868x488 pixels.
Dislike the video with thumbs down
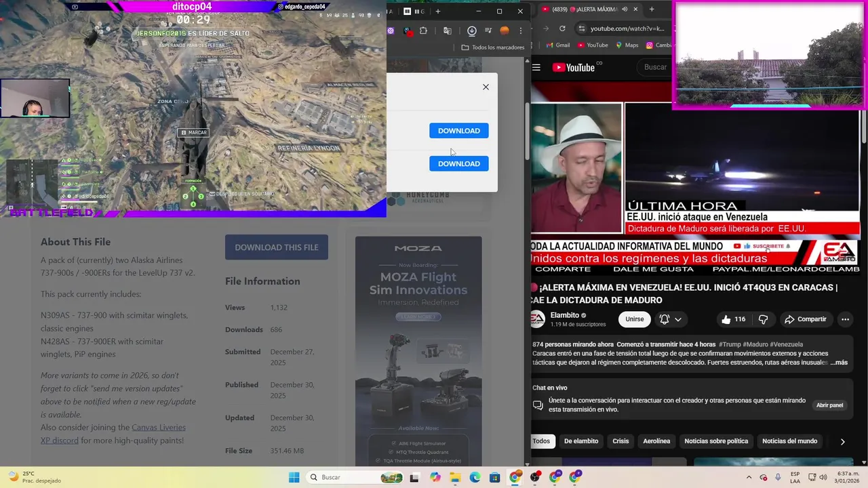coord(764,319)
